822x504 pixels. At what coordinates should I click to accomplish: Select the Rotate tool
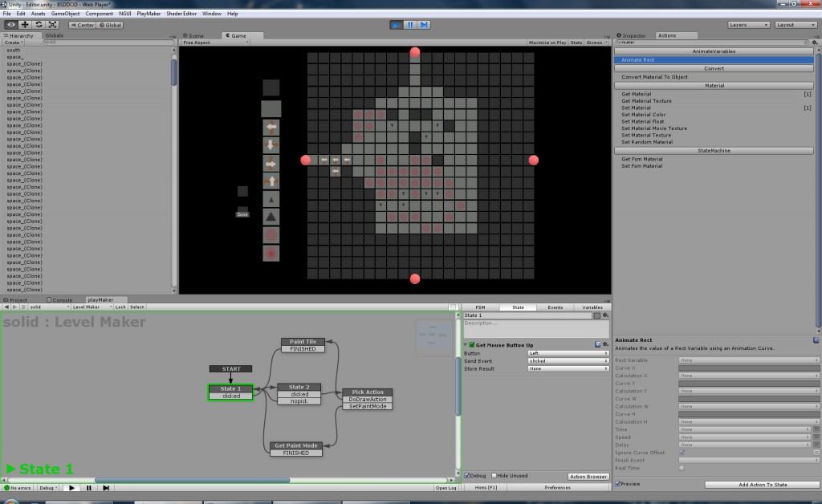(39, 24)
